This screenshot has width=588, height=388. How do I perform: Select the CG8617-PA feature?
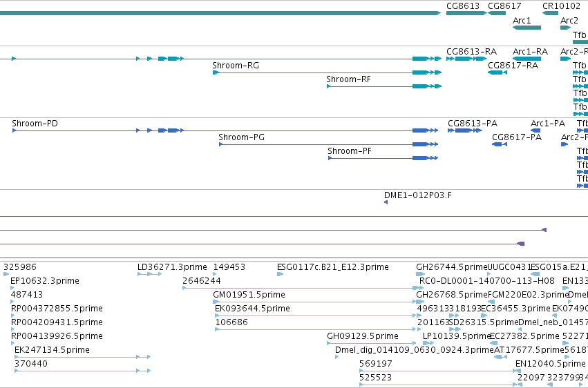(x=500, y=144)
